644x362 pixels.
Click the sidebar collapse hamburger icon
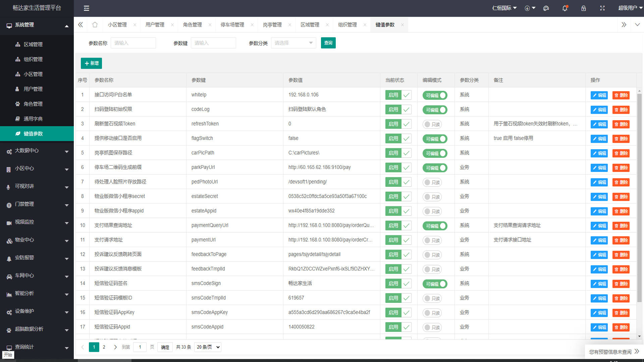pyautogui.click(x=87, y=8)
